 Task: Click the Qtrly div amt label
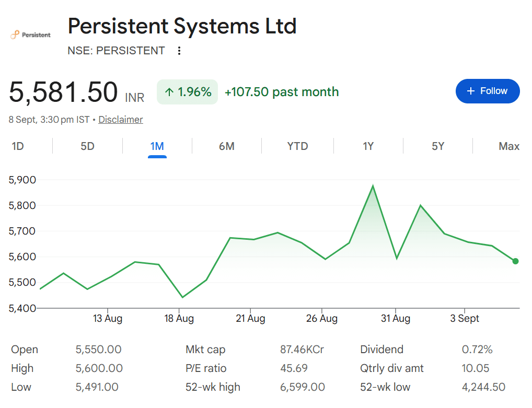click(x=392, y=368)
